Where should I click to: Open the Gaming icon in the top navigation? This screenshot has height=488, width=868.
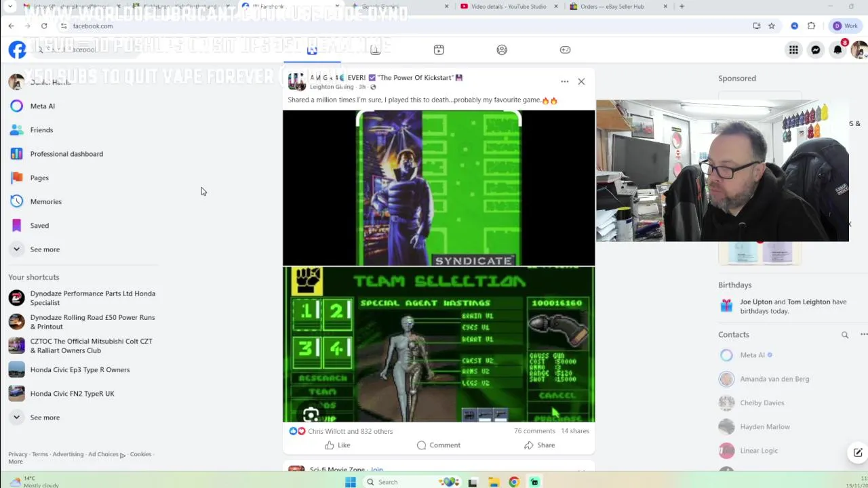click(565, 49)
